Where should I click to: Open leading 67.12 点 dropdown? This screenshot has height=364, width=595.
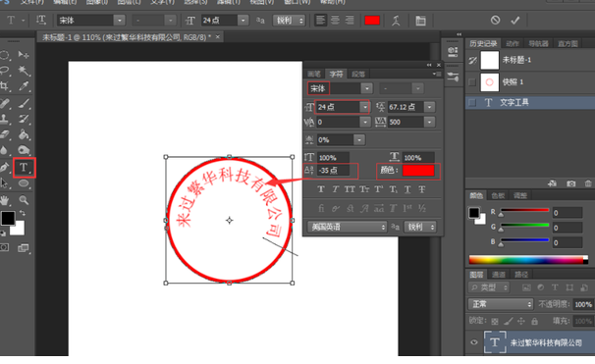(x=429, y=107)
